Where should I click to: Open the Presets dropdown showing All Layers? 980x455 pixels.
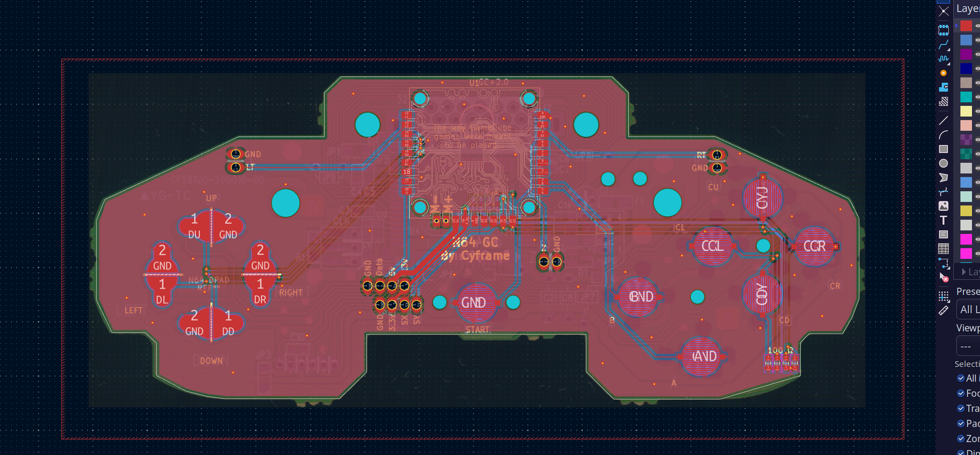tap(968, 310)
